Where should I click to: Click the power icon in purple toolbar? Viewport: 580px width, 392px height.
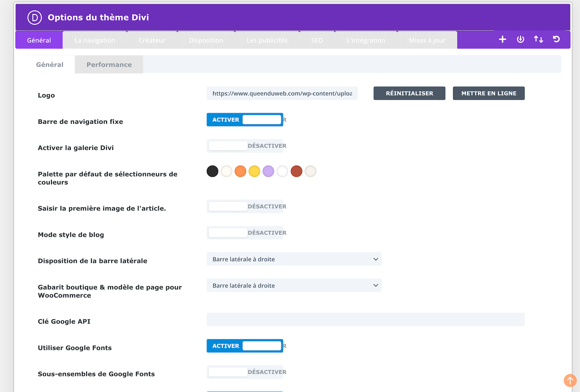[x=521, y=39]
